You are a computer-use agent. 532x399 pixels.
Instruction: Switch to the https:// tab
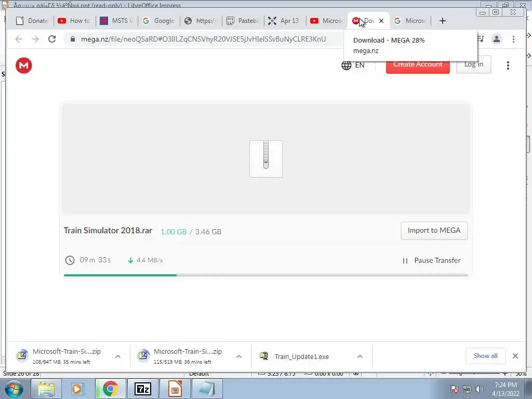tap(201, 21)
